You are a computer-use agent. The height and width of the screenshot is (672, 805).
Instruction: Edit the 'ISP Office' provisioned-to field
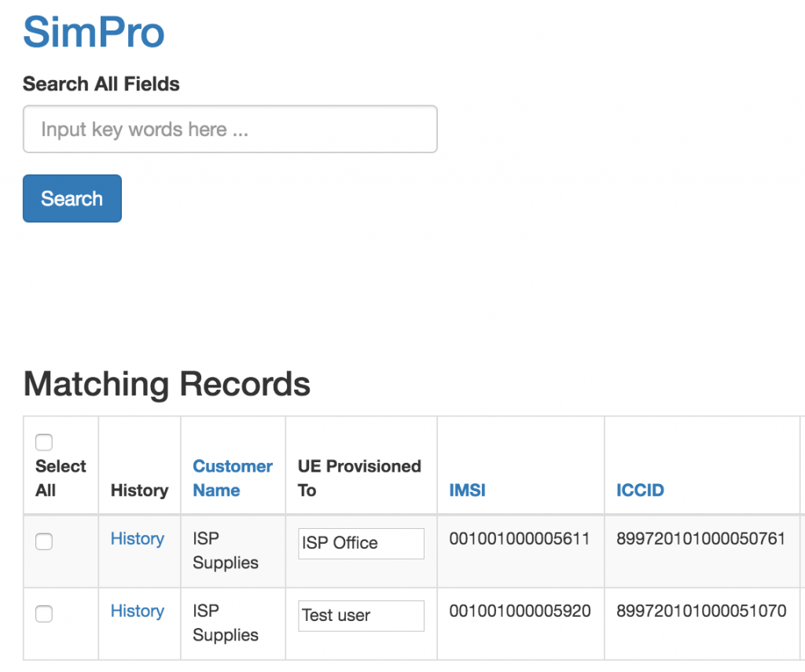point(361,543)
